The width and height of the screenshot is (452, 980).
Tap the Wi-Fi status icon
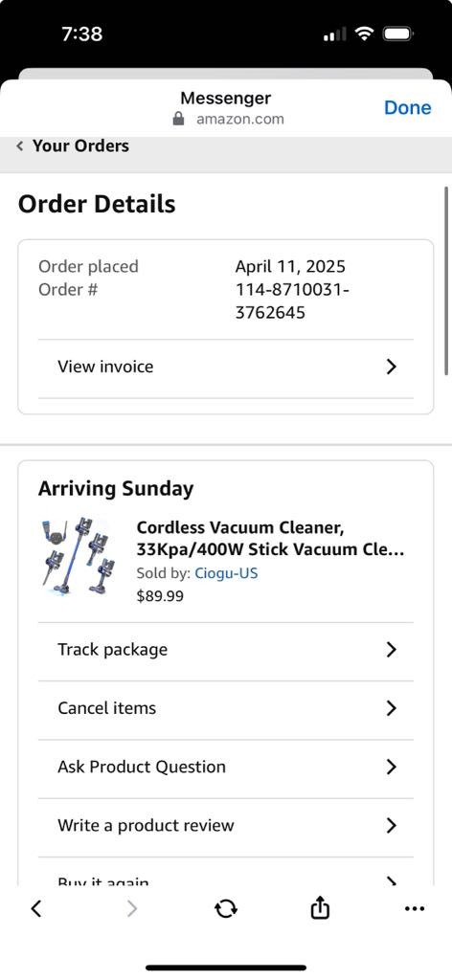click(363, 33)
